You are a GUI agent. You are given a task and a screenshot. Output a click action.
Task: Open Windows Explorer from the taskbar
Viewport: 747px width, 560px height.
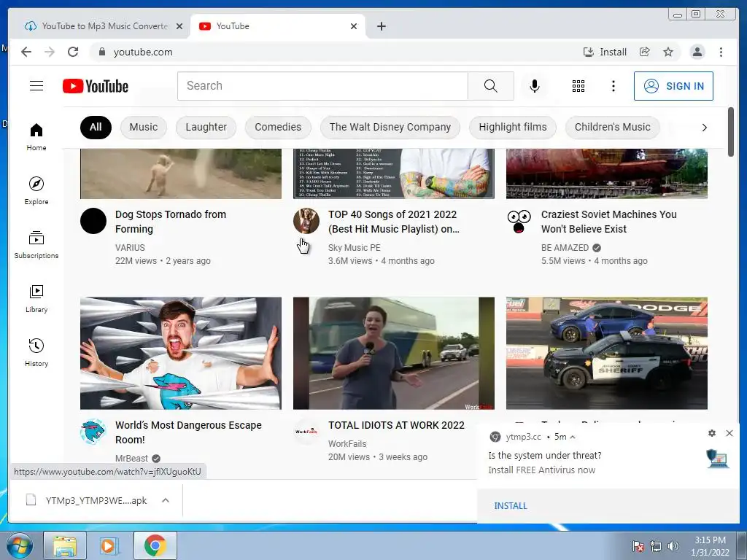(65, 545)
